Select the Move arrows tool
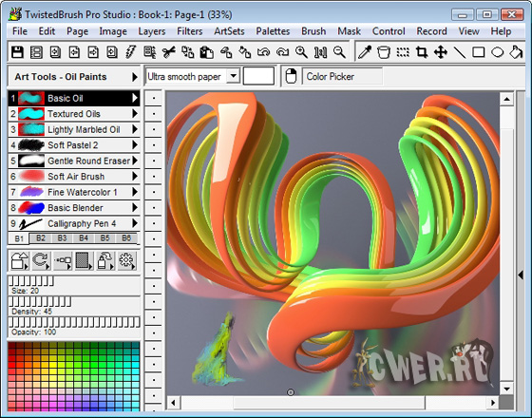 tap(441, 52)
